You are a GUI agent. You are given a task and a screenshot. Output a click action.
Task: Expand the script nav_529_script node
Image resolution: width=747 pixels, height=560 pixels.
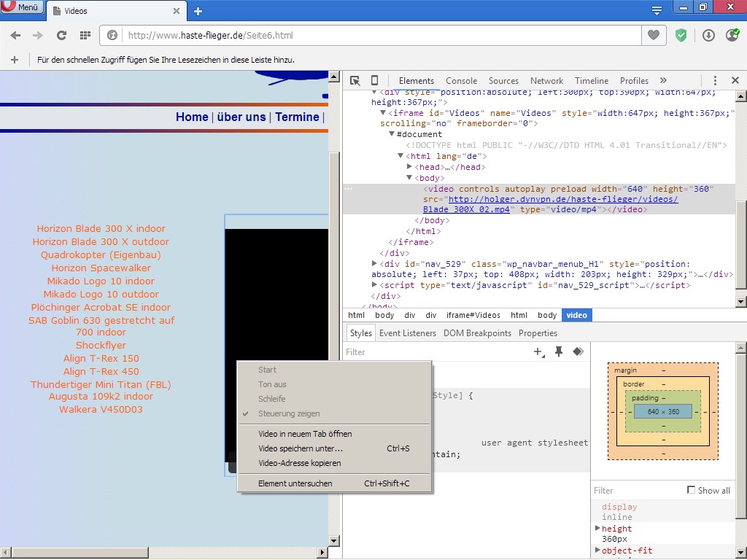374,285
